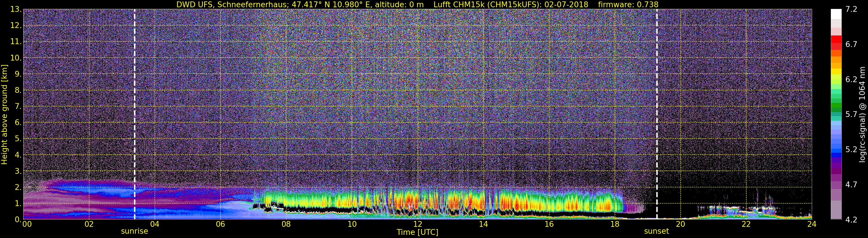Click the height axis tick label 5
Screen dimensions: 868x238
pyautogui.click(x=18, y=139)
